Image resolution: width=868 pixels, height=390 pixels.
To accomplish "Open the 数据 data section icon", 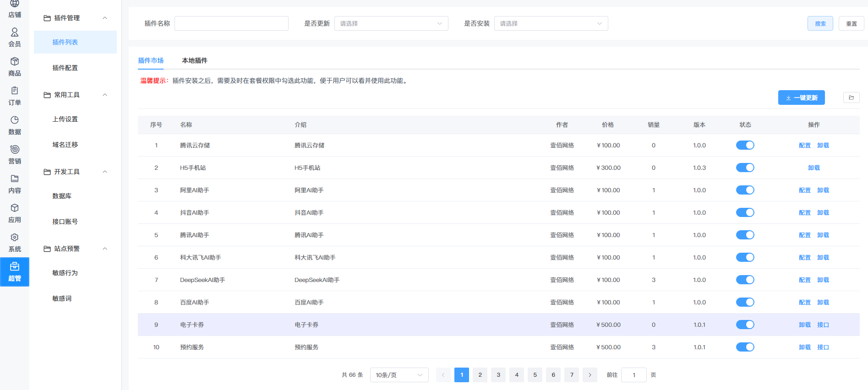I will coord(15,120).
